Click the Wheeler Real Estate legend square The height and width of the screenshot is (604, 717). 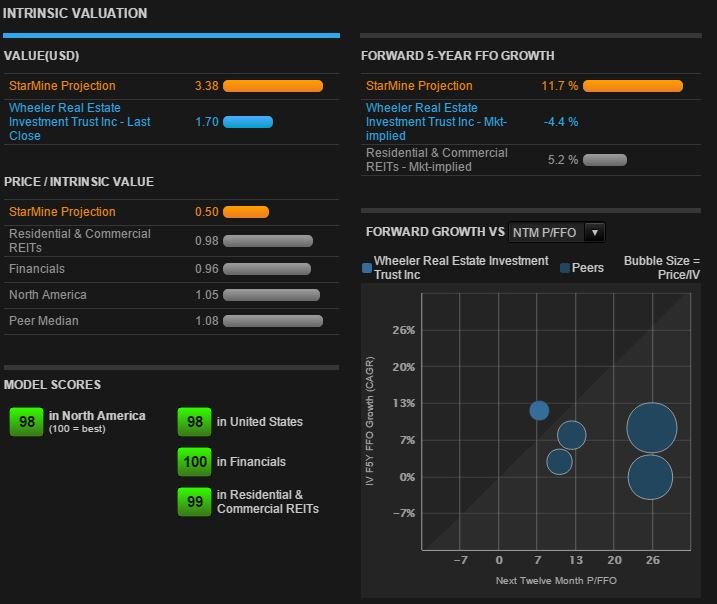coord(367,268)
